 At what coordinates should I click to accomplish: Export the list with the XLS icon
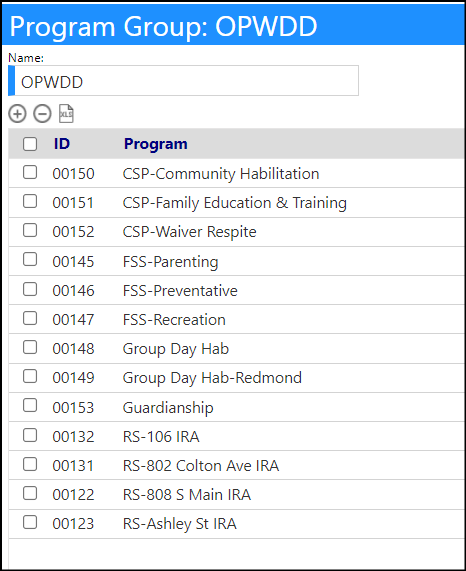coord(66,114)
